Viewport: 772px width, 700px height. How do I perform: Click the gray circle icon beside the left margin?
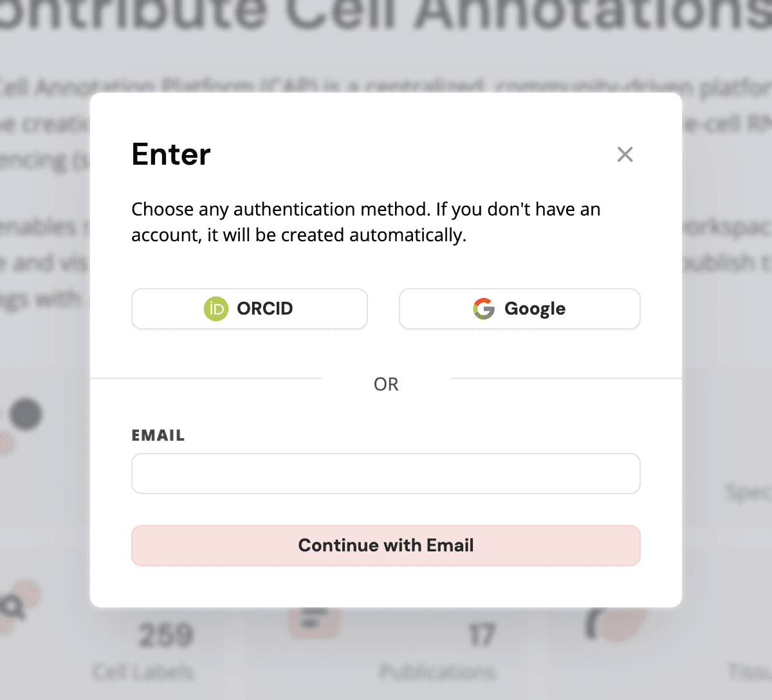pyautogui.click(x=26, y=414)
